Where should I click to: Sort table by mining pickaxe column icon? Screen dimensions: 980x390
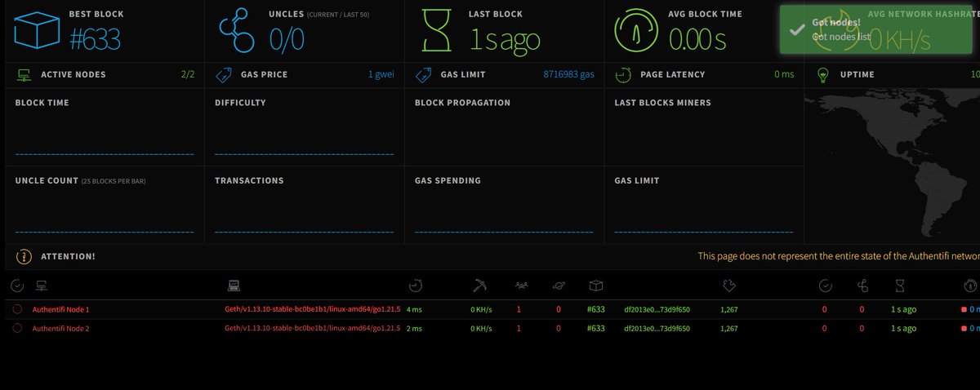coord(480,286)
